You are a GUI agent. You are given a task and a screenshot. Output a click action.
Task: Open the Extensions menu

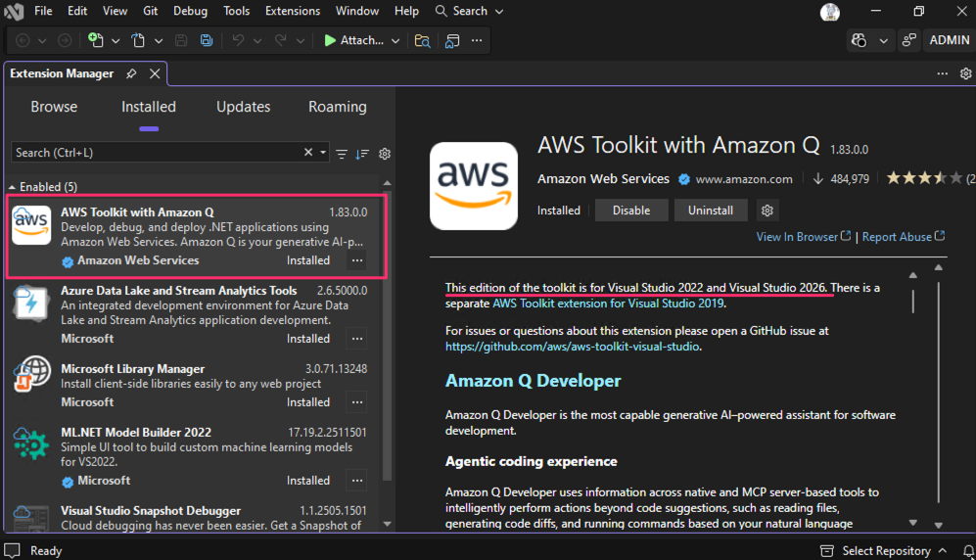292,11
